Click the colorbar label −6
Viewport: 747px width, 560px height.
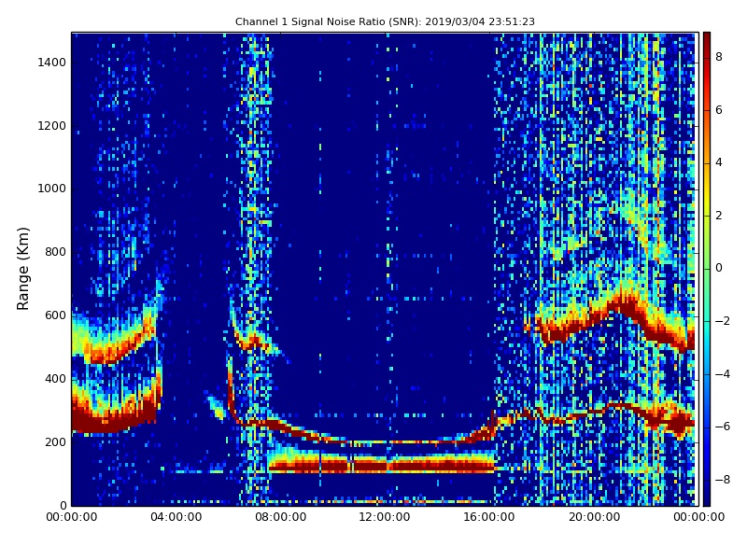722,427
